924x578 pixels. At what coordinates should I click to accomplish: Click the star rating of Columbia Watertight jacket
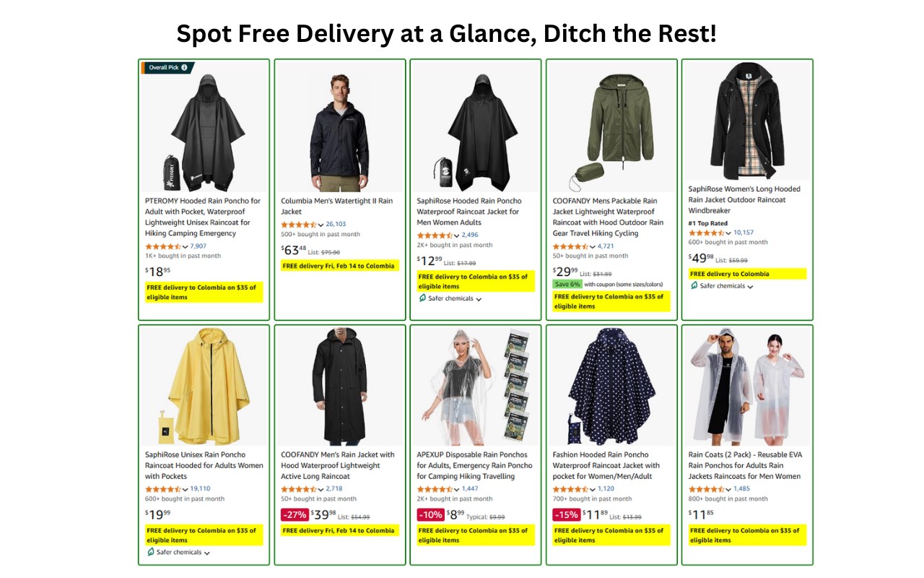point(299,225)
